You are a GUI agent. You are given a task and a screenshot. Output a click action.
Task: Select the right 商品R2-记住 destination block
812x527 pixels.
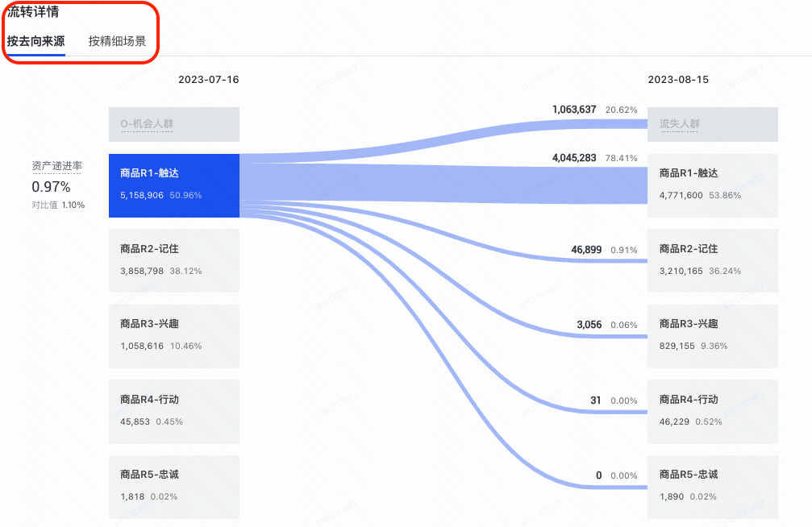point(713,260)
